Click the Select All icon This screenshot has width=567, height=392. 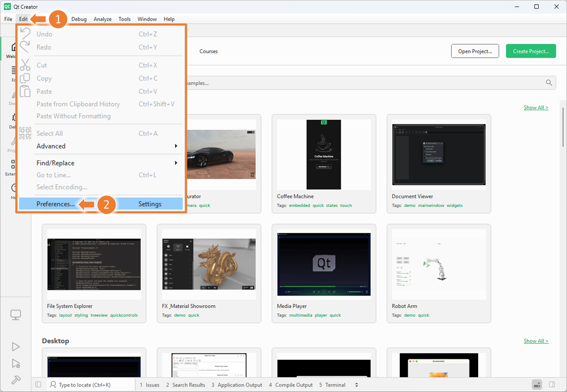pyautogui.click(x=25, y=133)
